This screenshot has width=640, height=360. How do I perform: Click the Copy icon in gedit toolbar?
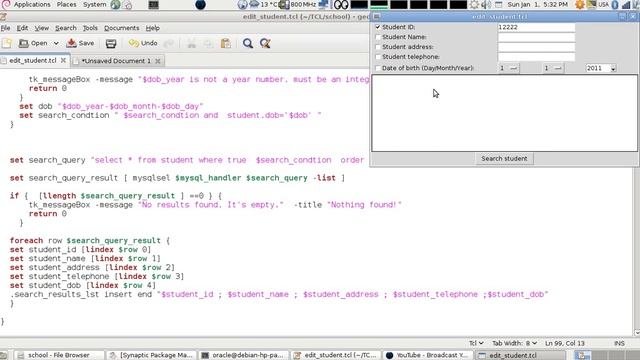208,43
